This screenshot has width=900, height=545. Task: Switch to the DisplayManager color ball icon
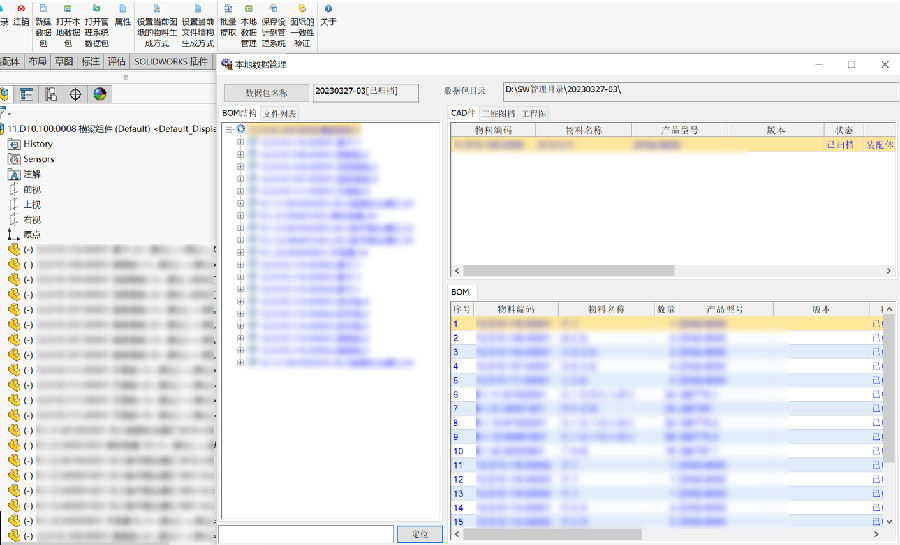tap(100, 94)
